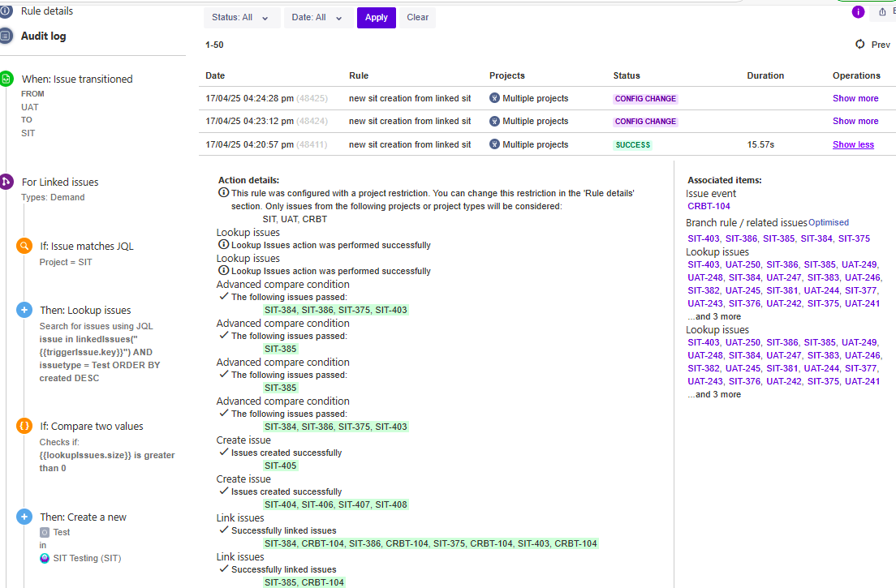The height and width of the screenshot is (588, 896).
Task: Click Multiple projects icon in 04:23:12 row
Action: pyautogui.click(x=494, y=121)
